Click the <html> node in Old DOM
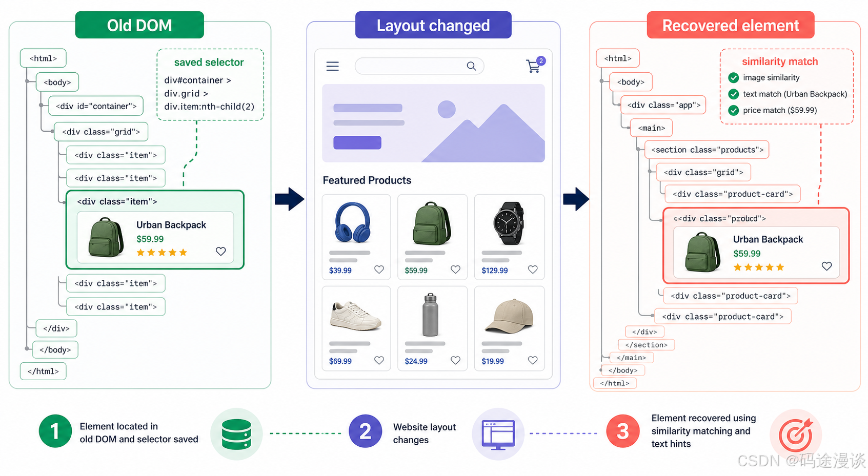 click(43, 58)
